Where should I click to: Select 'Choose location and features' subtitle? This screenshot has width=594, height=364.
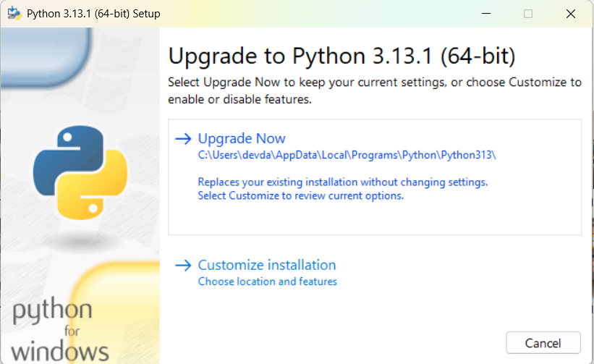(268, 282)
